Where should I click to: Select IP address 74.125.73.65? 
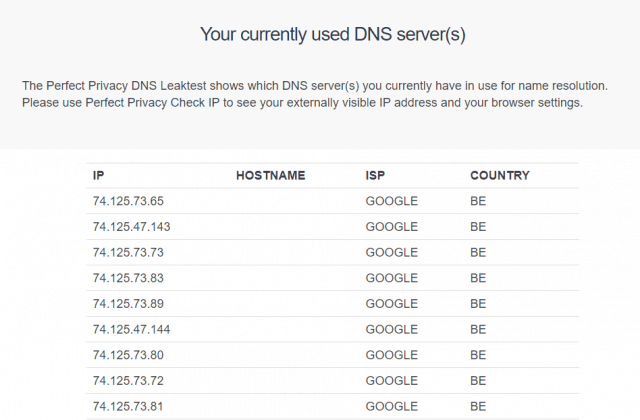pos(128,201)
